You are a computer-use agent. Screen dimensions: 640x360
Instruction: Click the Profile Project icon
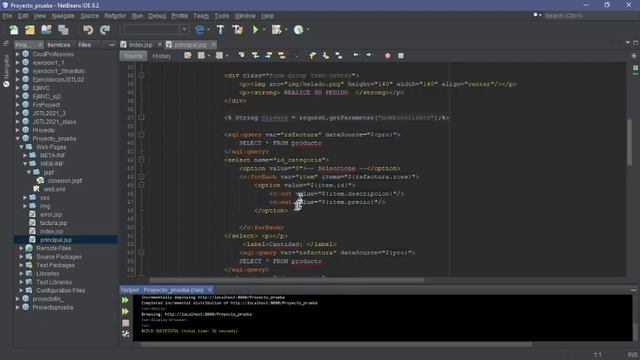click(x=299, y=29)
